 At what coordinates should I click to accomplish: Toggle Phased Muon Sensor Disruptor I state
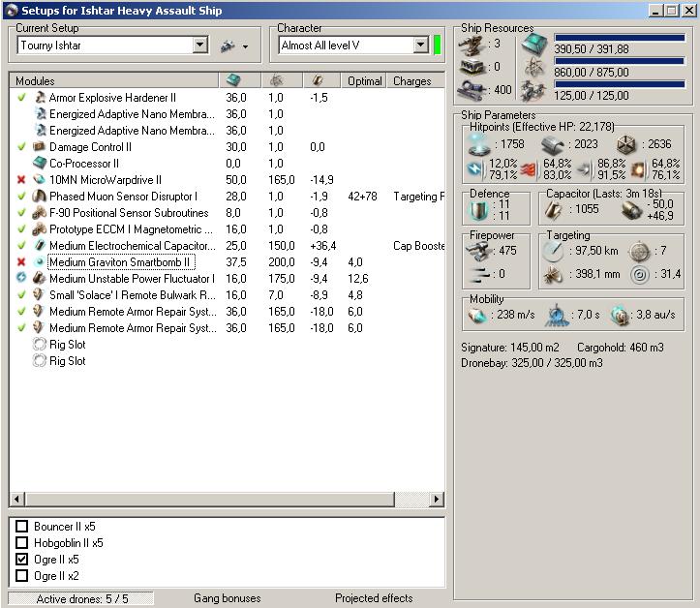pos(21,196)
